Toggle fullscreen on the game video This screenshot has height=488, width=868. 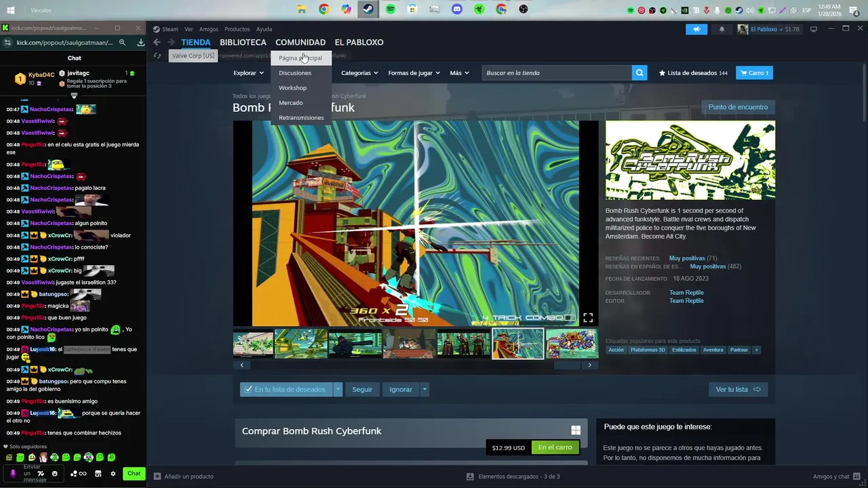(x=588, y=317)
